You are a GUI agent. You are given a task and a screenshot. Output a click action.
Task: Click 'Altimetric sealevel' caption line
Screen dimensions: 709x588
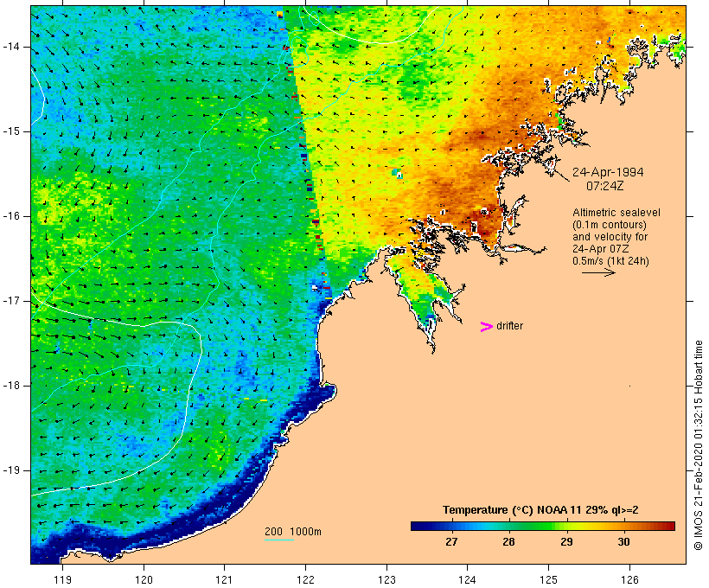point(616,213)
